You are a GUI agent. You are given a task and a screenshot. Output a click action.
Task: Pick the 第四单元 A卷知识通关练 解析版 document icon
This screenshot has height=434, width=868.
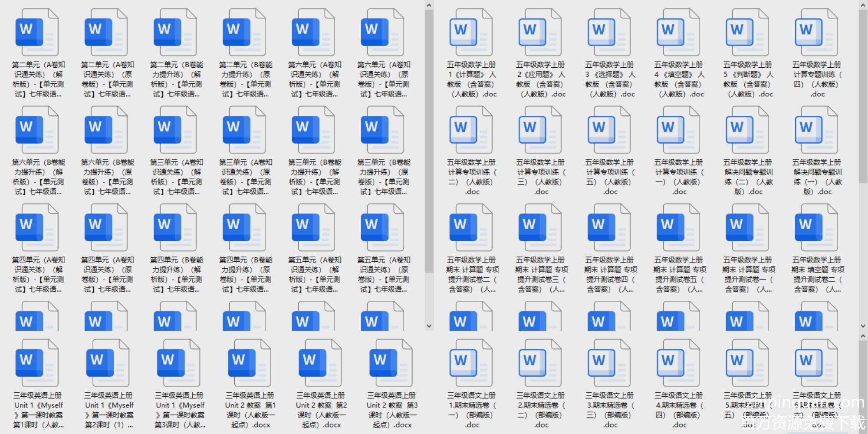click(x=37, y=227)
